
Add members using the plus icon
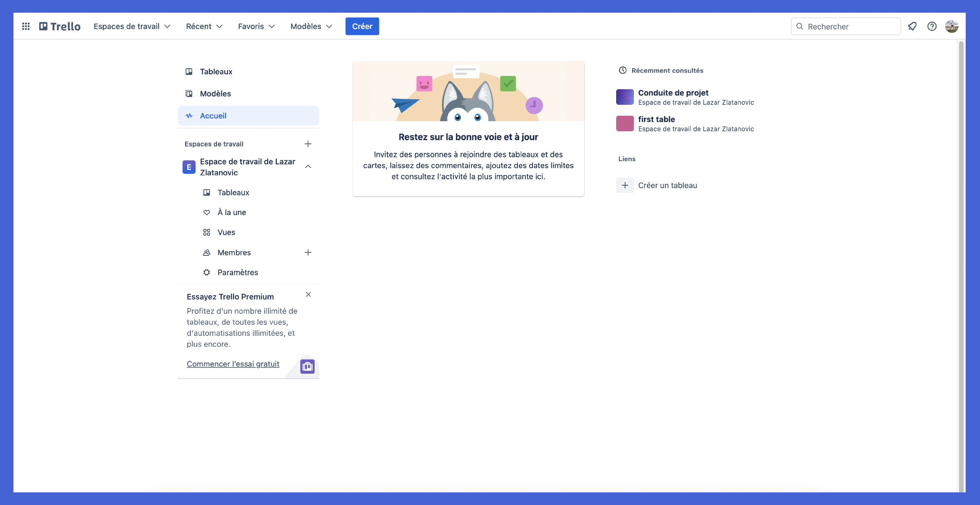(308, 252)
